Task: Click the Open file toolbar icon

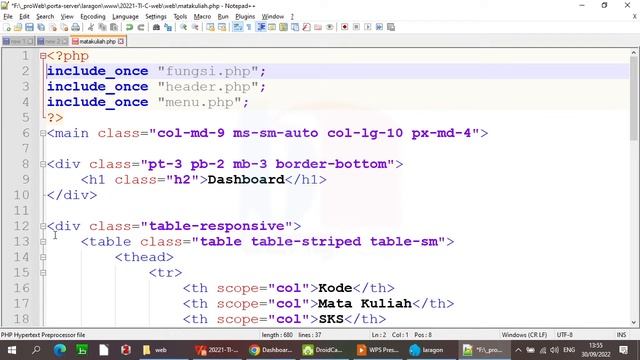Action: (x=18, y=27)
